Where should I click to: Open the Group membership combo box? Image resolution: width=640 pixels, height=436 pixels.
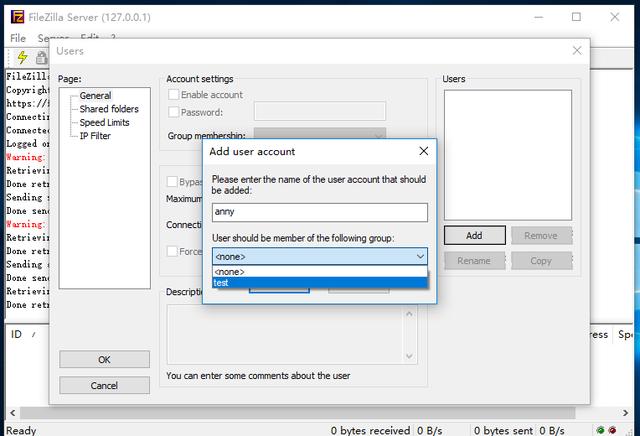320,134
